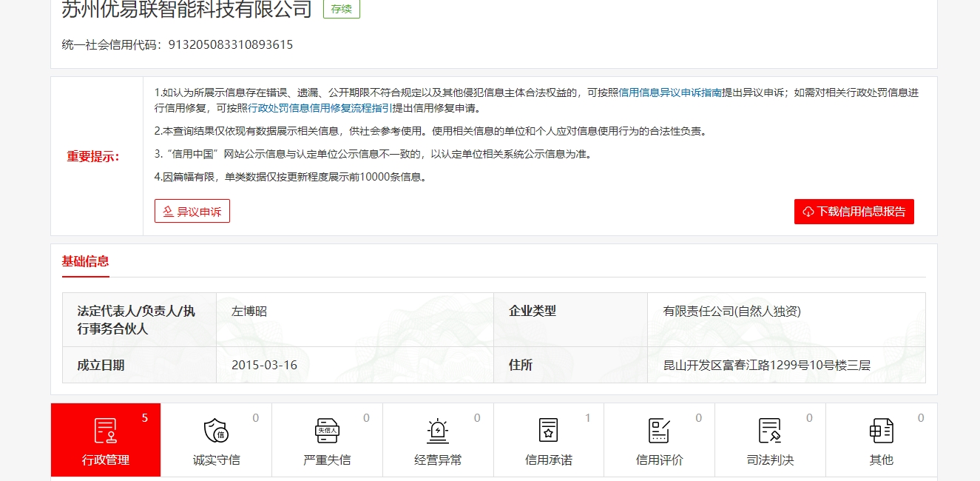
Task: Click enterprise type 有限责任公司(自然人独资)
Action: click(x=731, y=312)
